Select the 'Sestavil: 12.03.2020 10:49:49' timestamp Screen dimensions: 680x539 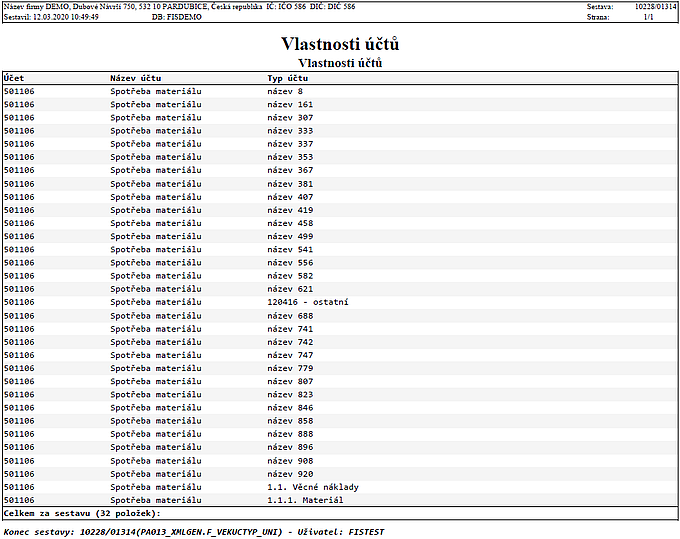coord(51,17)
